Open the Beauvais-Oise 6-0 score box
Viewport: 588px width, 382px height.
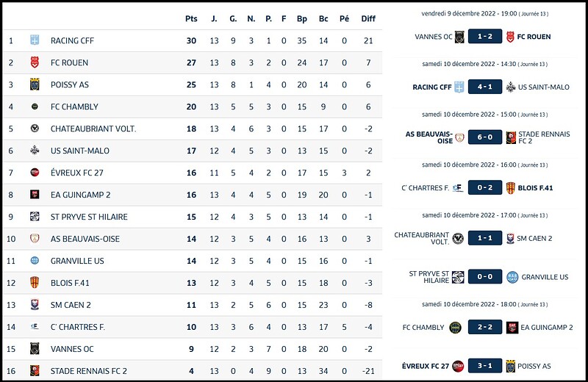point(485,138)
